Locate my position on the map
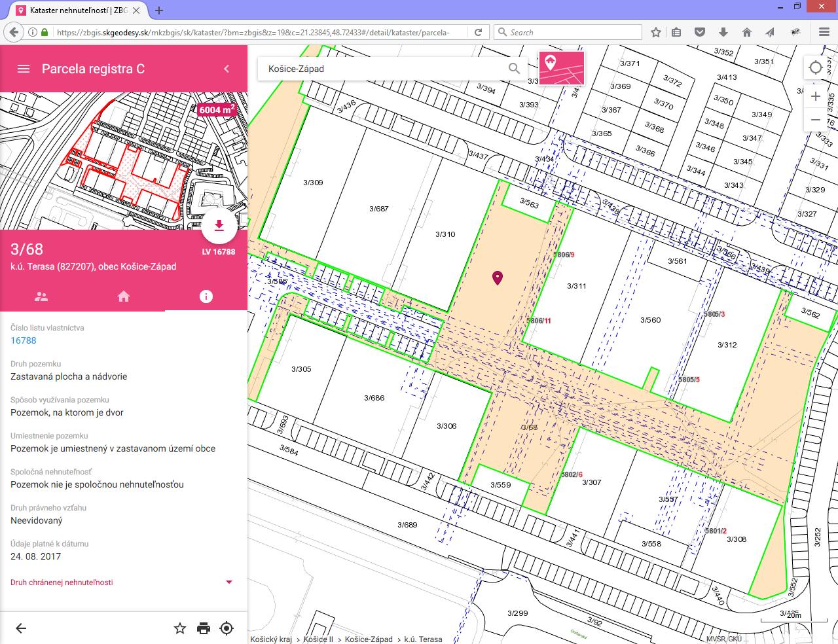Image resolution: width=838 pixels, height=644 pixels. (815, 67)
